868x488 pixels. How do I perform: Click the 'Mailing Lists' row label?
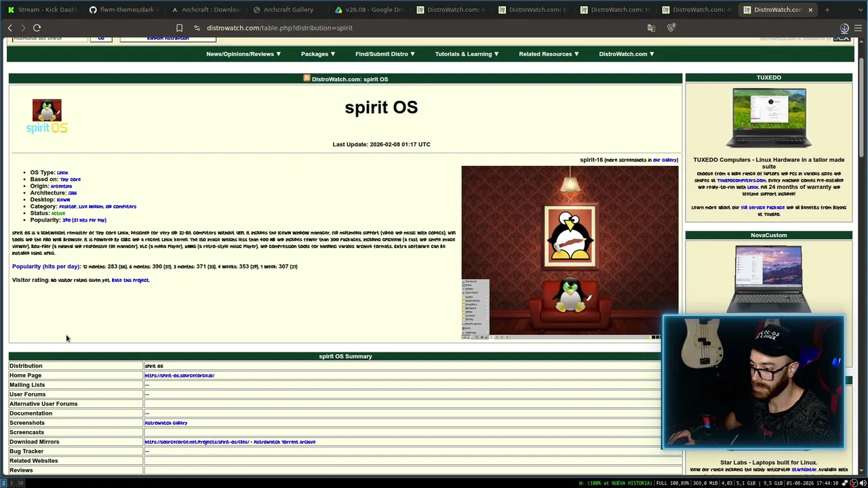(27, 385)
